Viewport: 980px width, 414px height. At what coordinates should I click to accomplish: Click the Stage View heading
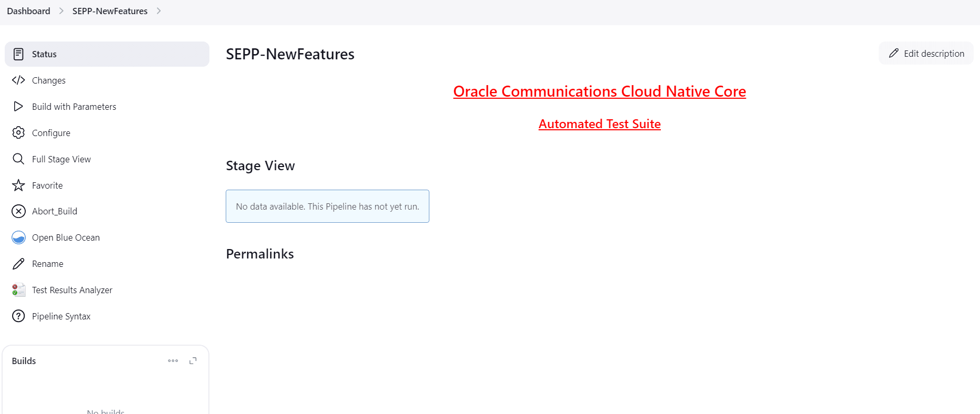[260, 166]
